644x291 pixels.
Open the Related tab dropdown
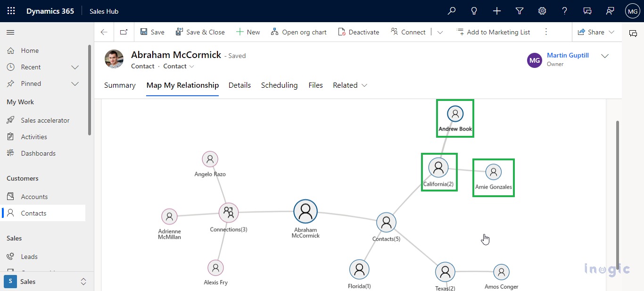350,85
